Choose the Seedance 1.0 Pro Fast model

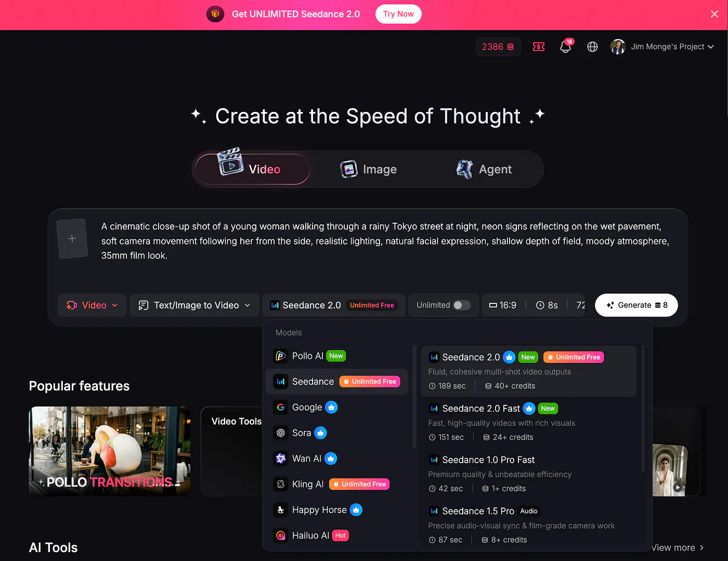(x=528, y=474)
